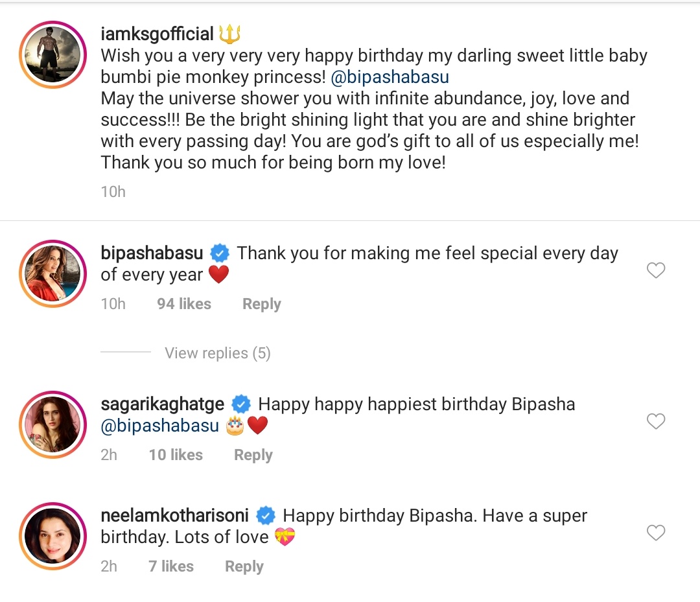This screenshot has width=700, height=602.
Task: Like bipashabasu's thank you comment
Action: pos(656,270)
